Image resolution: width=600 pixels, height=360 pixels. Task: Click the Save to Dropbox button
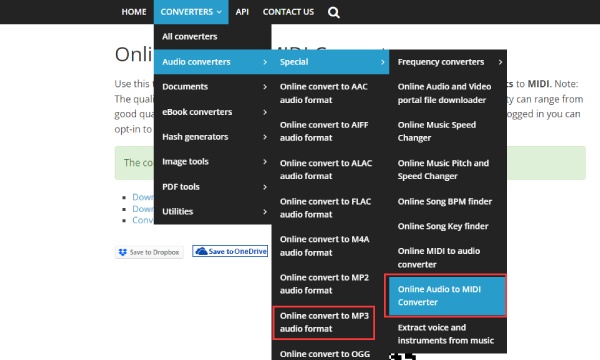149,252
